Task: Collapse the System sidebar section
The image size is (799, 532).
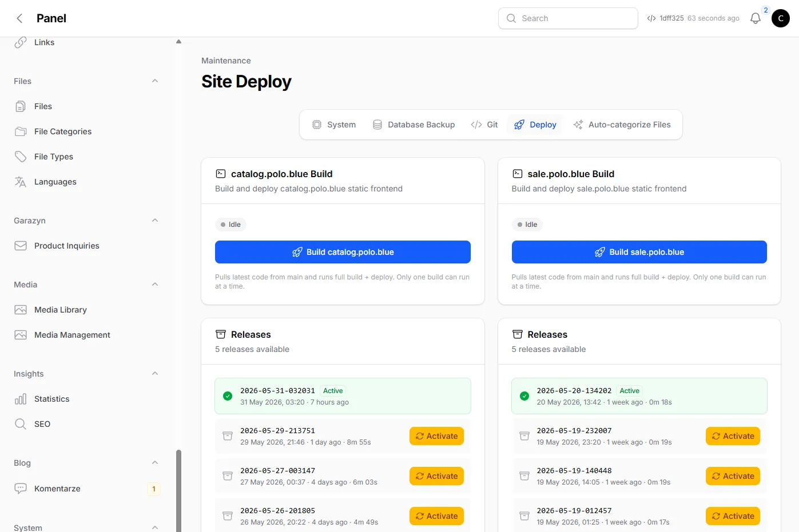Action: [155, 527]
